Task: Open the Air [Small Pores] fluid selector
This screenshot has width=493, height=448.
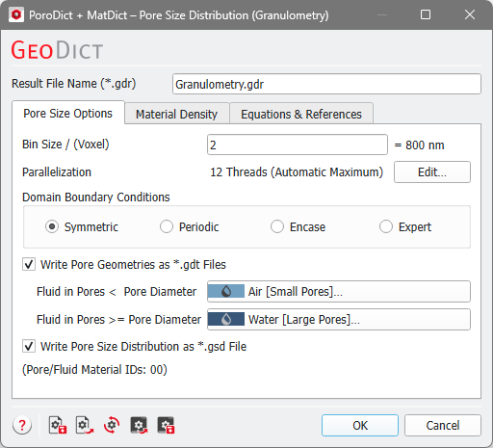Action: point(339,291)
